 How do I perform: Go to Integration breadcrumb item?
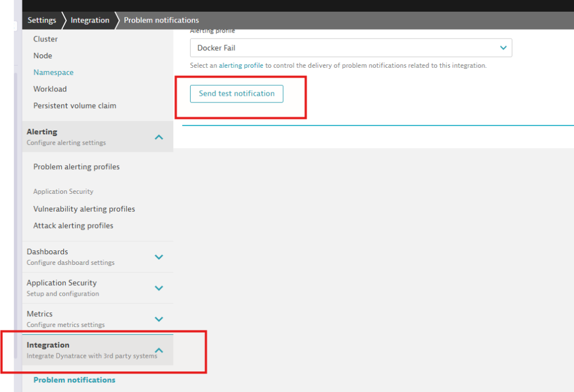pyautogui.click(x=90, y=20)
